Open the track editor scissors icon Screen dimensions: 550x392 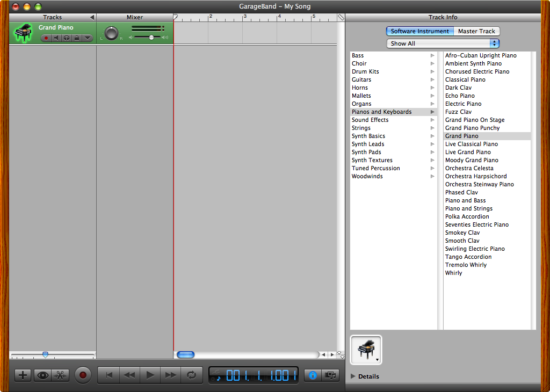point(61,375)
